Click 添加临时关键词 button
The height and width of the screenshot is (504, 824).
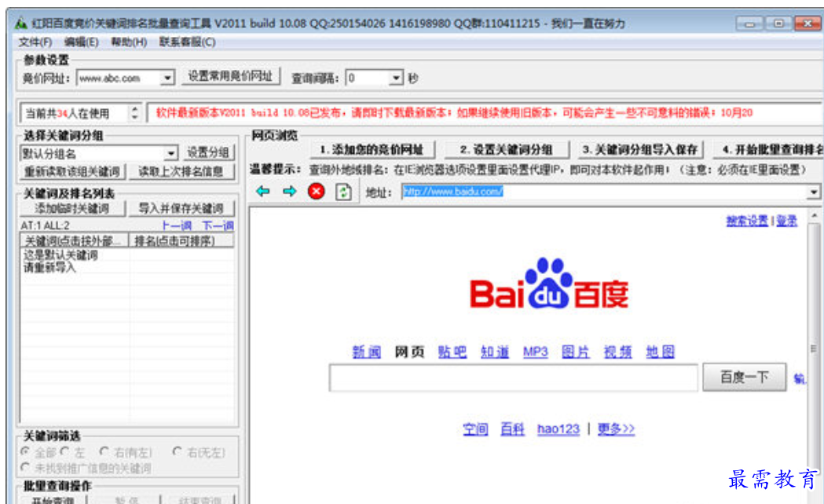pos(72,208)
